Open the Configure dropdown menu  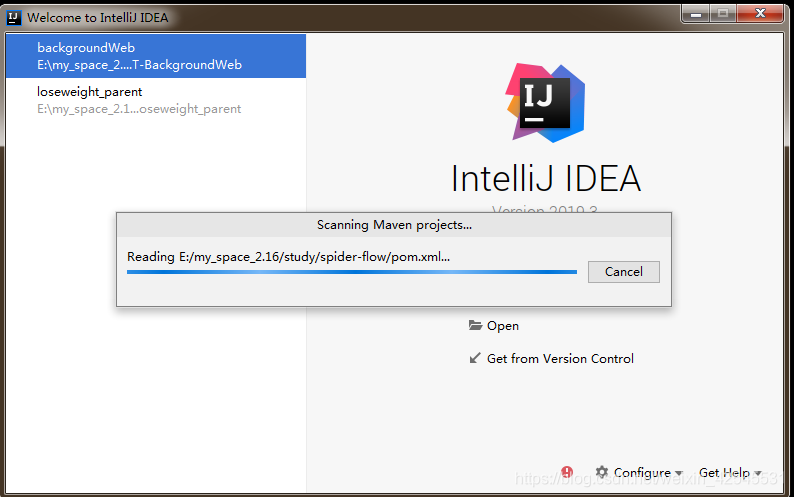[x=648, y=473]
